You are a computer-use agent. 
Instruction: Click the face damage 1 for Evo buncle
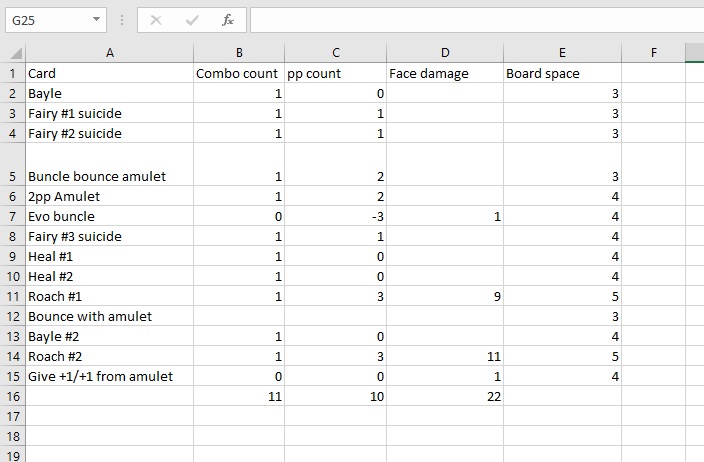pyautogui.click(x=445, y=216)
